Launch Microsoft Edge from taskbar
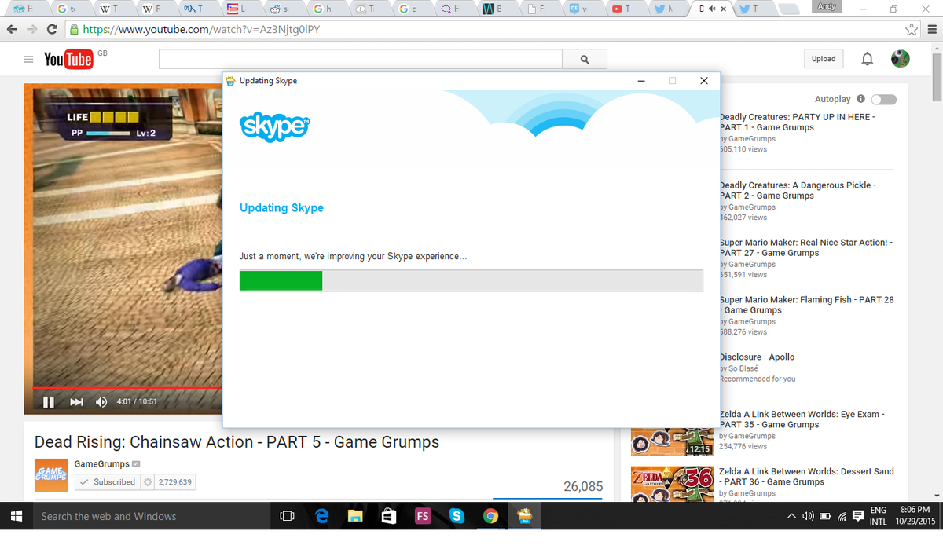Screen dimensions: 943x560 tap(322, 516)
